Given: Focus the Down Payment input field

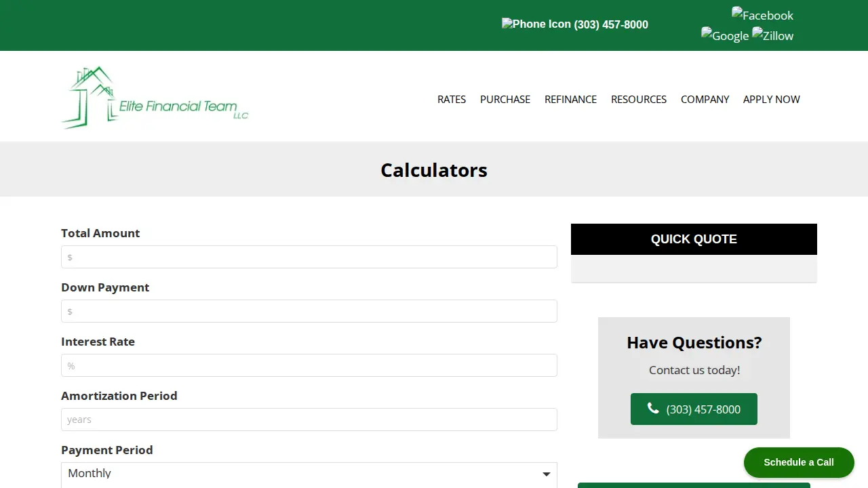Looking at the screenshot, I should 309,311.
